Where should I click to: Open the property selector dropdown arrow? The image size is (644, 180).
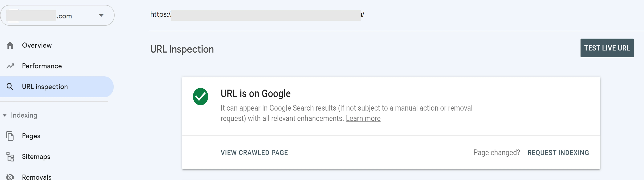(101, 16)
